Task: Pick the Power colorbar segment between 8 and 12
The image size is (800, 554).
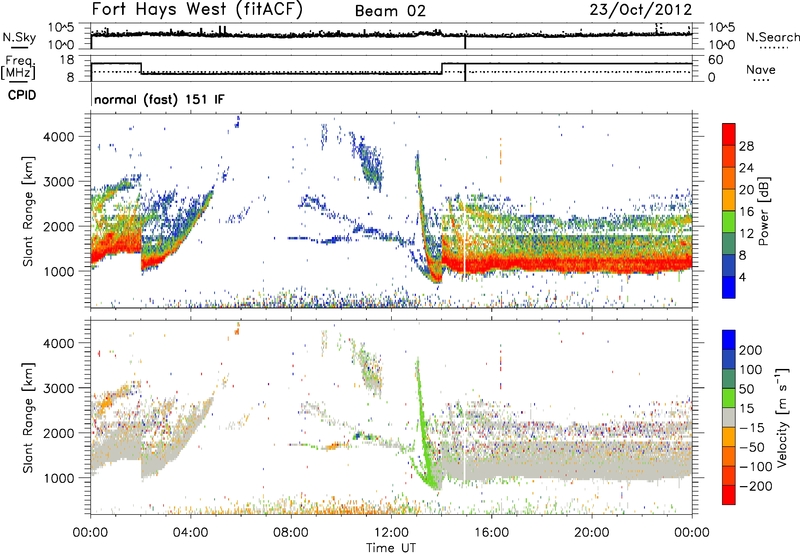Action: (729, 244)
